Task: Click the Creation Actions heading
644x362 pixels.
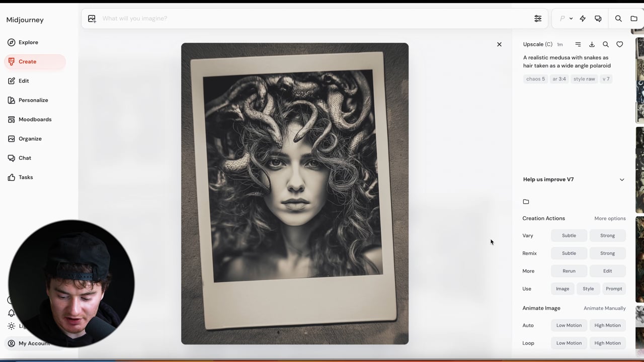Action: [543, 218]
